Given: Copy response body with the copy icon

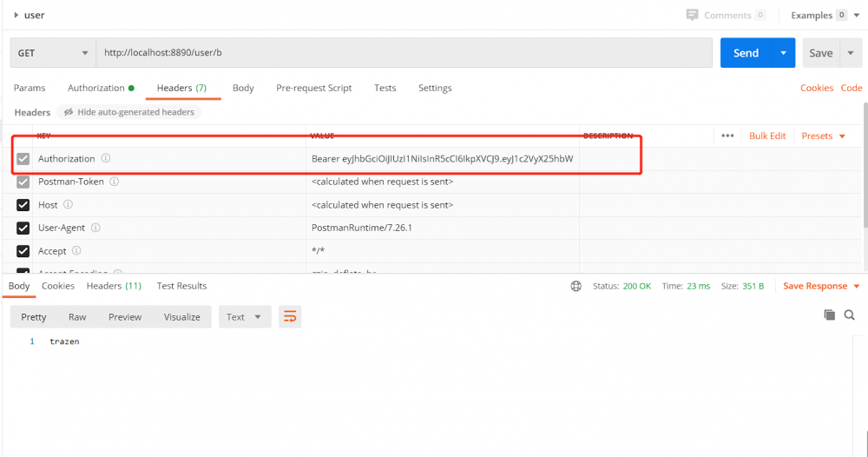Looking at the screenshot, I should pyautogui.click(x=829, y=315).
